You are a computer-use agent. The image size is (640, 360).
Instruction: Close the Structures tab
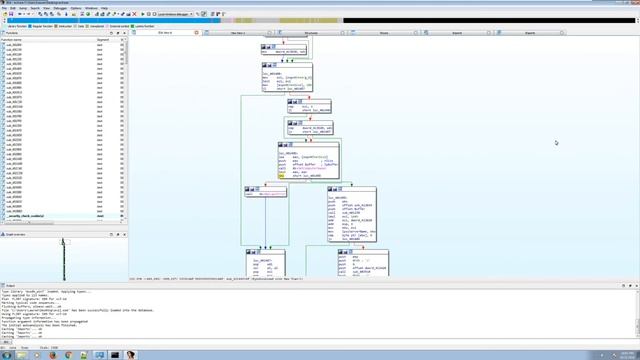(342, 33)
